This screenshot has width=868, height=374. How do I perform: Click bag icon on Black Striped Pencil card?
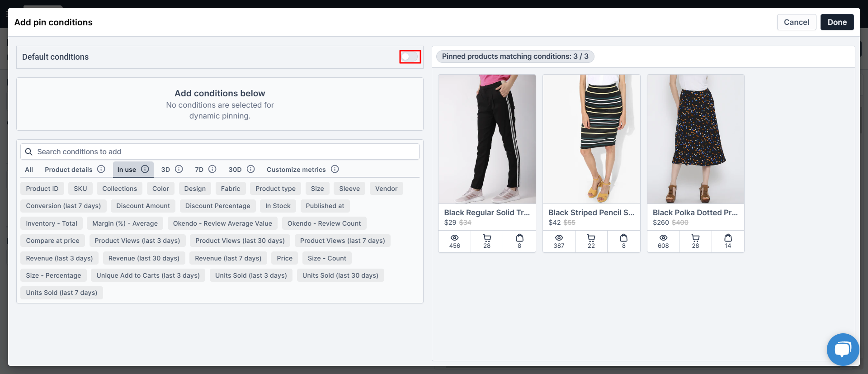coord(623,238)
